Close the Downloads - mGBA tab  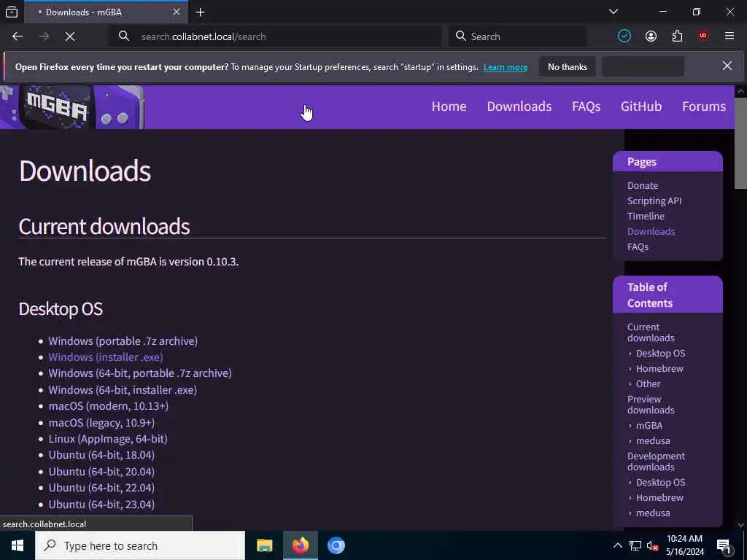[177, 12]
